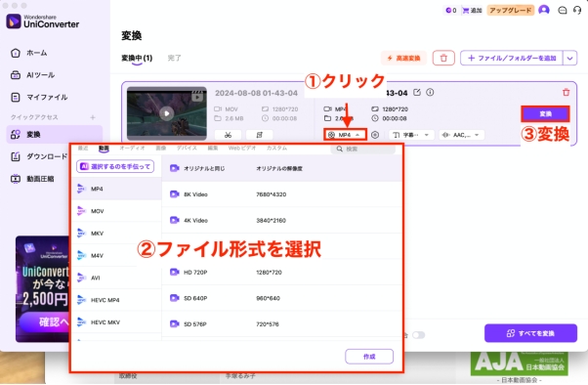Click the Wondershare UniConverter logo
588x385 pixels.
point(43,21)
